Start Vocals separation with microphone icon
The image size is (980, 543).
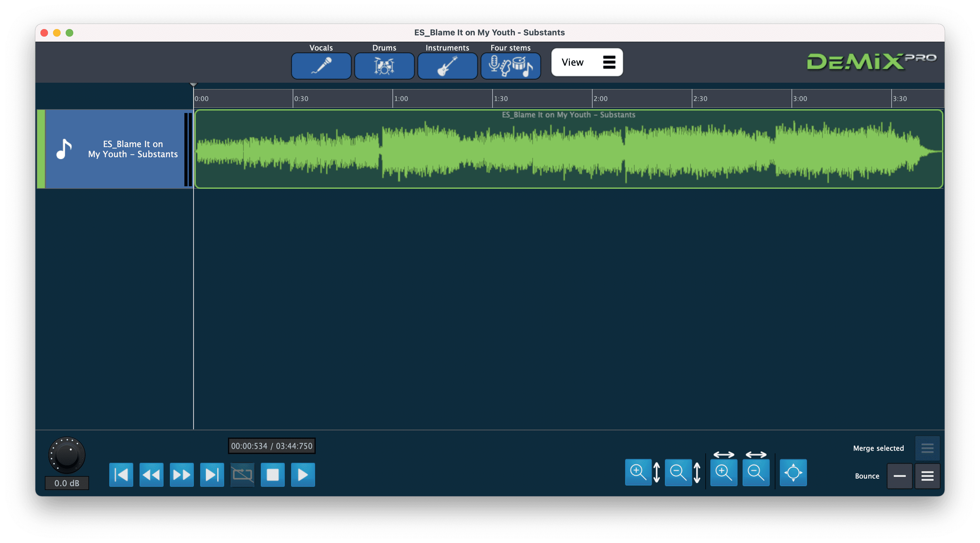321,66
